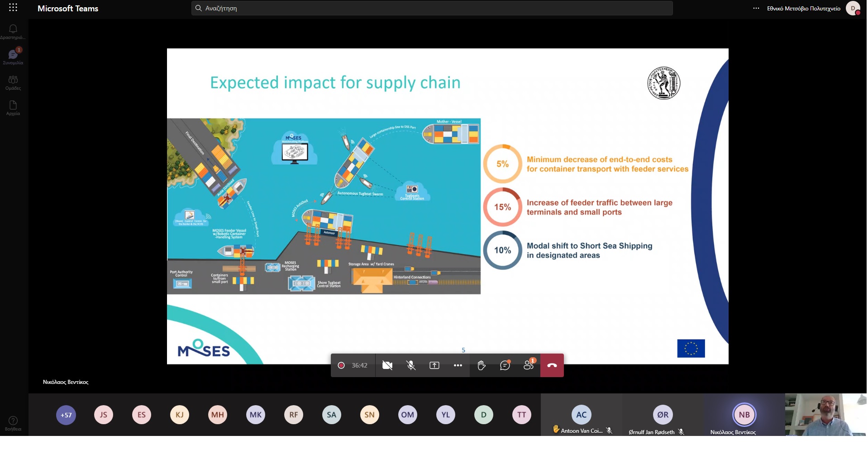Open the Chat icon in the sidebar
868x469 pixels.
click(x=13, y=57)
